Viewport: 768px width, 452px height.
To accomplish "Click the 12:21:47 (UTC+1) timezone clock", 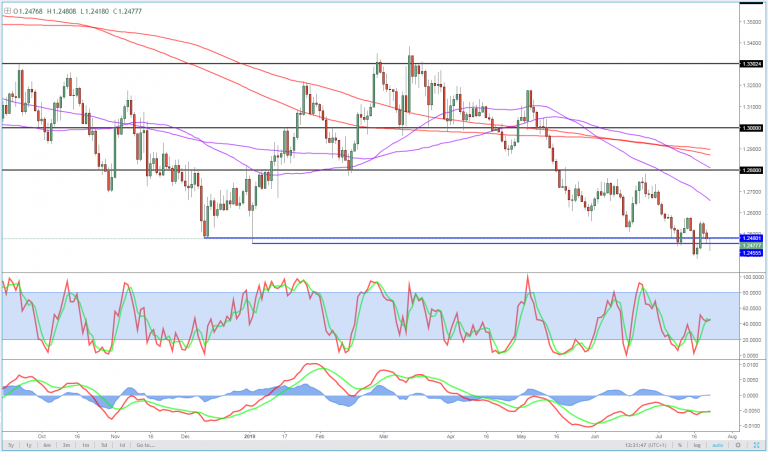I will (x=647, y=445).
